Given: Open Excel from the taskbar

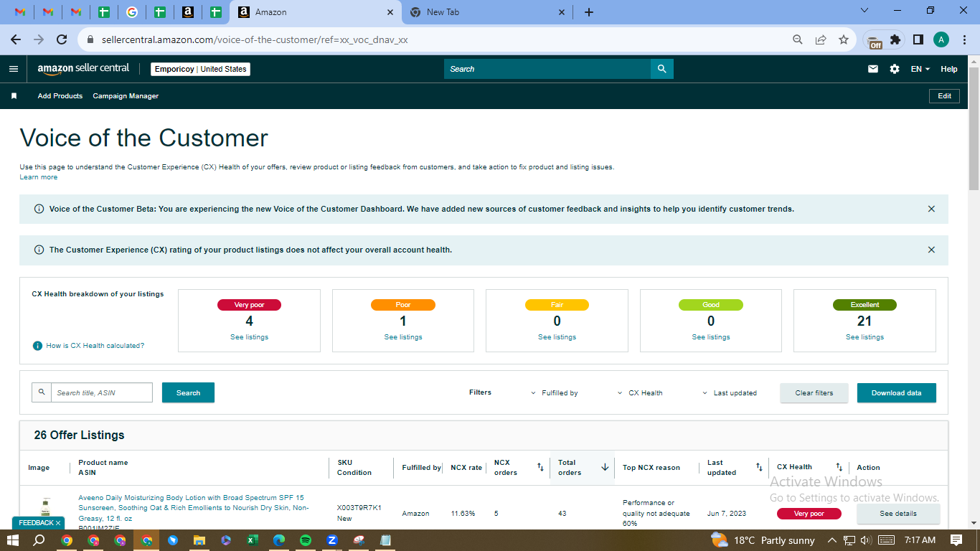Looking at the screenshot, I should tap(253, 540).
